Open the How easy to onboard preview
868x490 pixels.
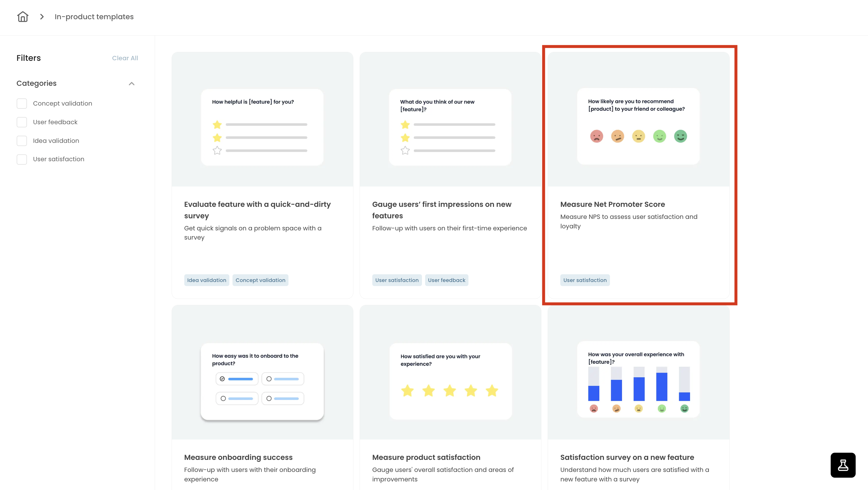262,381
